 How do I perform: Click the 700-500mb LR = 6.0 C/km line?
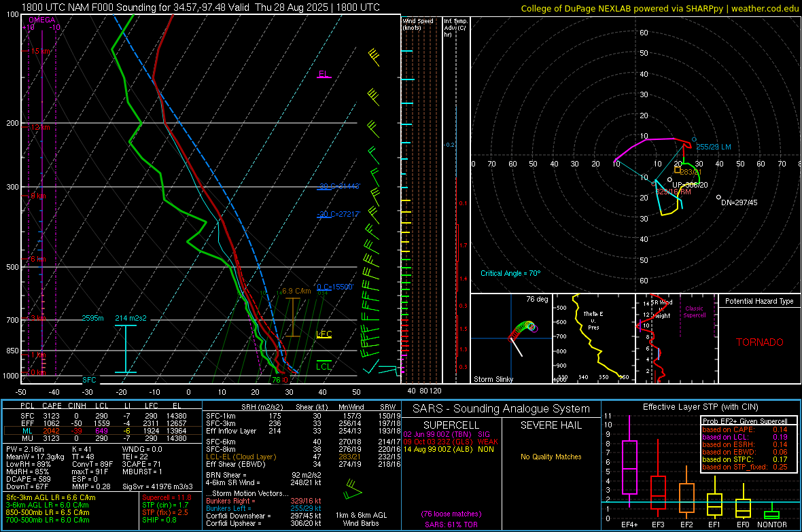48,520
